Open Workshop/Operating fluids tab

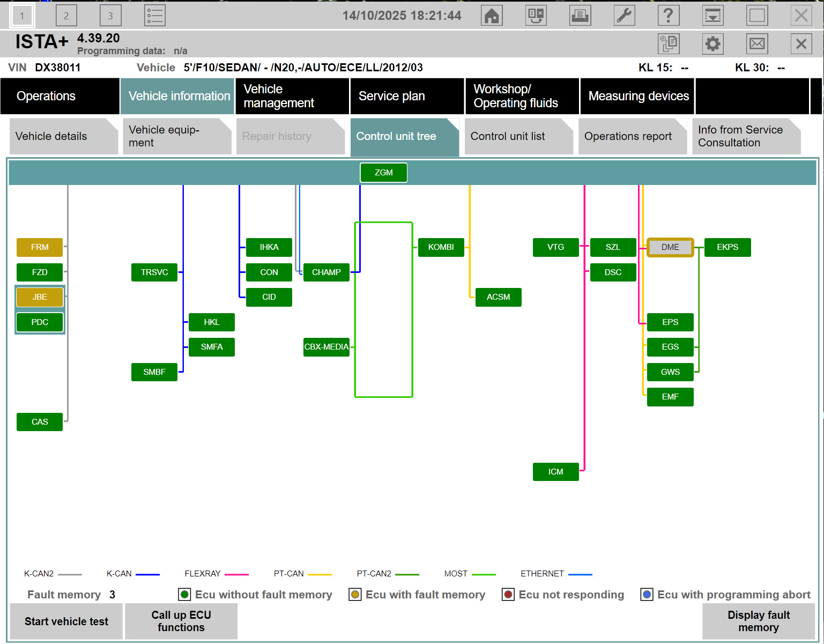(522, 96)
